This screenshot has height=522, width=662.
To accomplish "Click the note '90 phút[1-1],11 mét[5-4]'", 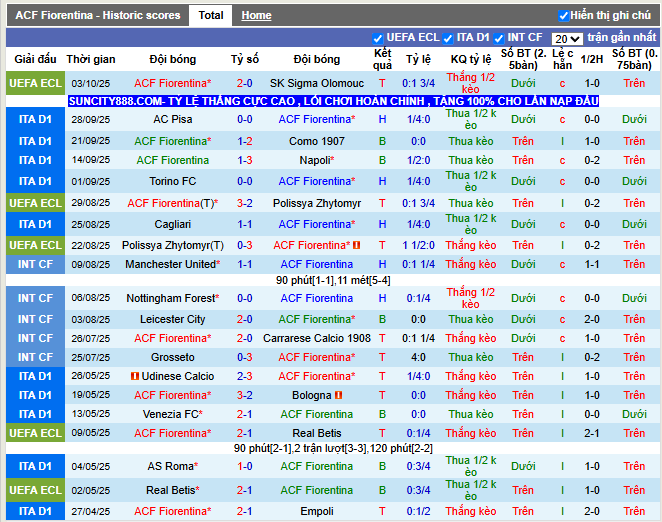I will point(333,280).
